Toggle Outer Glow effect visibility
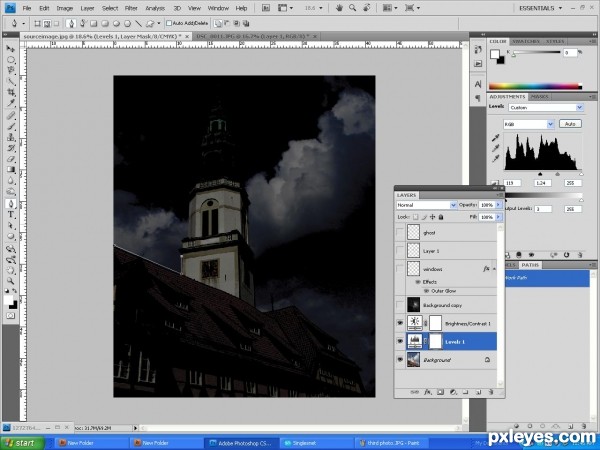The width and height of the screenshot is (600, 450). click(426, 291)
